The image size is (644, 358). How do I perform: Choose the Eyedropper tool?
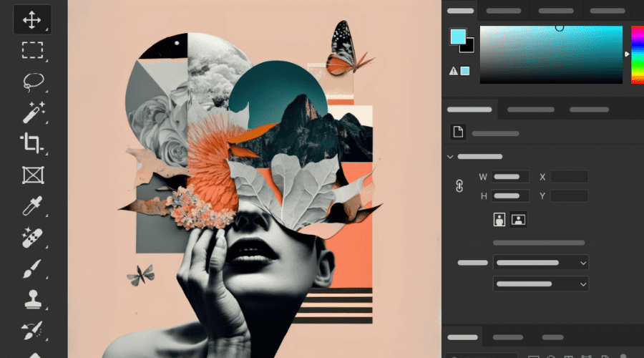coord(32,206)
